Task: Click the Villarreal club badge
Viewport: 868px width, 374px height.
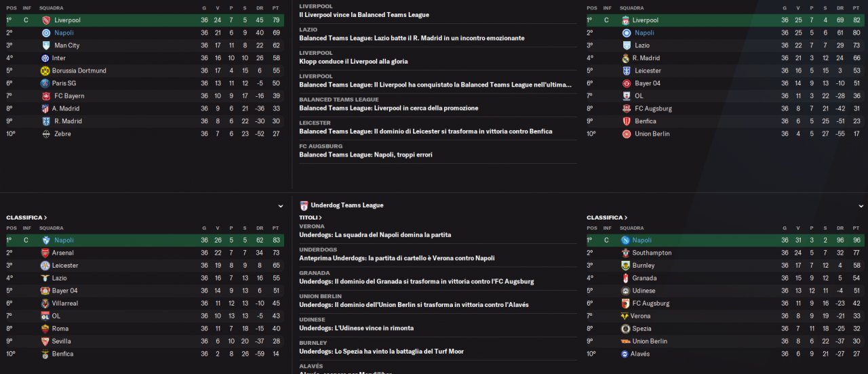Action: coord(45,304)
